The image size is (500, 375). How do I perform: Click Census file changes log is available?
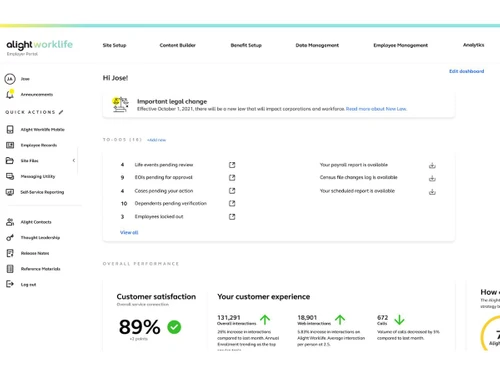[359, 177]
